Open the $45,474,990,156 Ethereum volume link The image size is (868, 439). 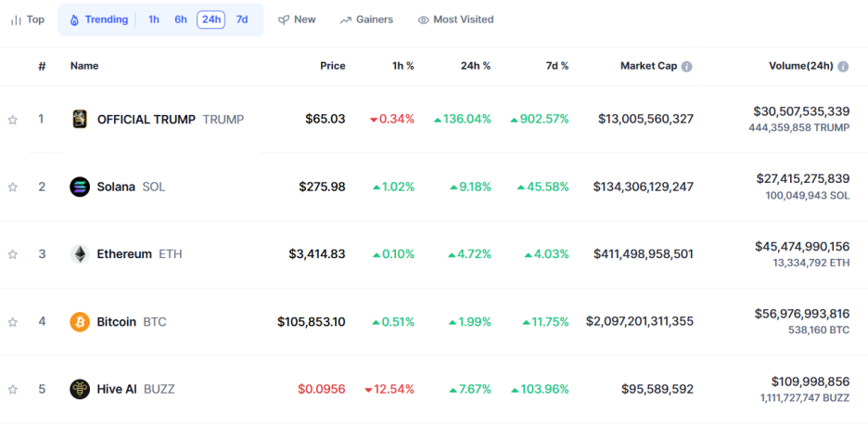coord(802,247)
